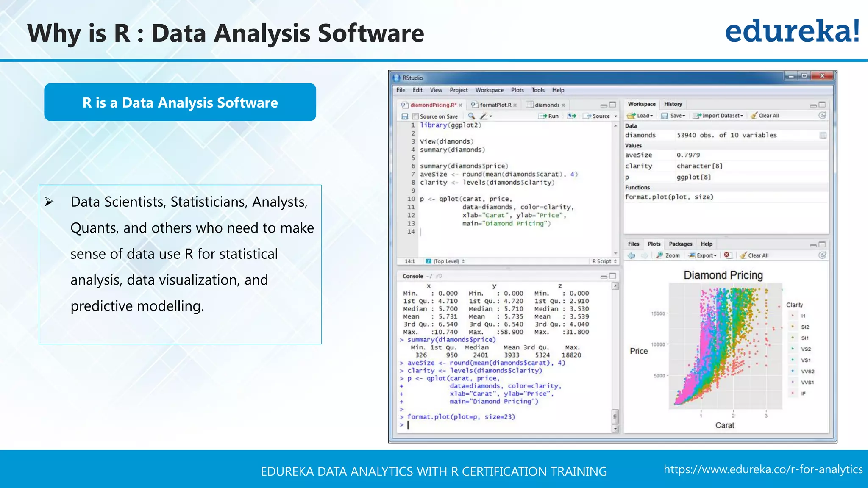
Task: Re-run the previous code region icon
Action: tap(572, 116)
